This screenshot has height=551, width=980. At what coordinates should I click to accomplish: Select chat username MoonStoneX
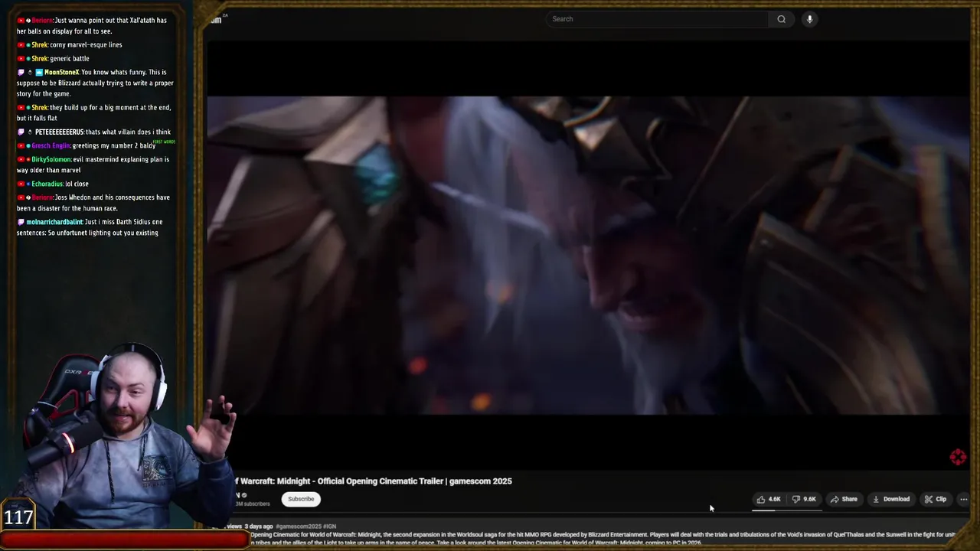click(x=61, y=73)
